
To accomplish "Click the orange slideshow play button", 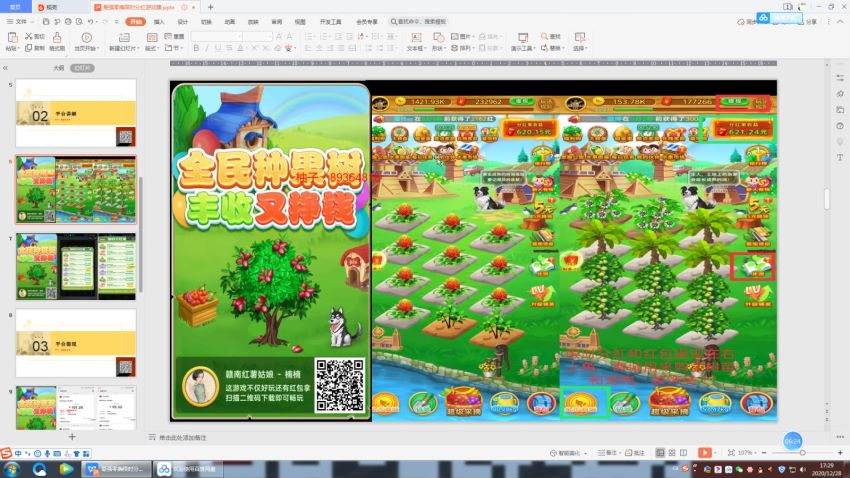I will pyautogui.click(x=704, y=453).
